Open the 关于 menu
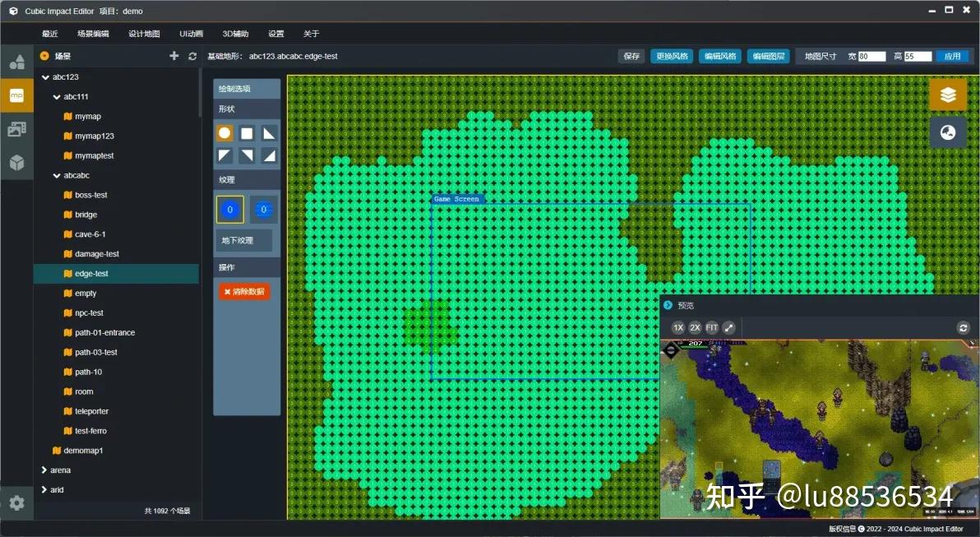980x537 pixels. coord(312,34)
